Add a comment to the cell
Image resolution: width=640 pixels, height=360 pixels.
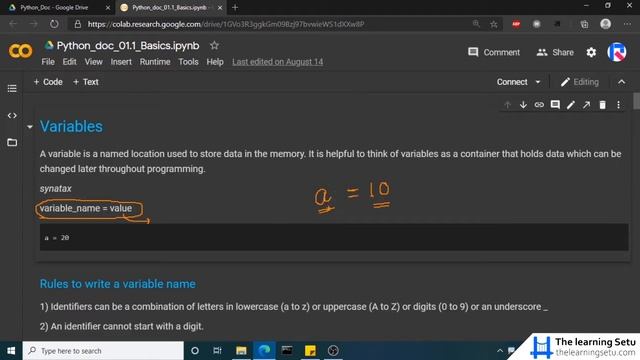555,105
